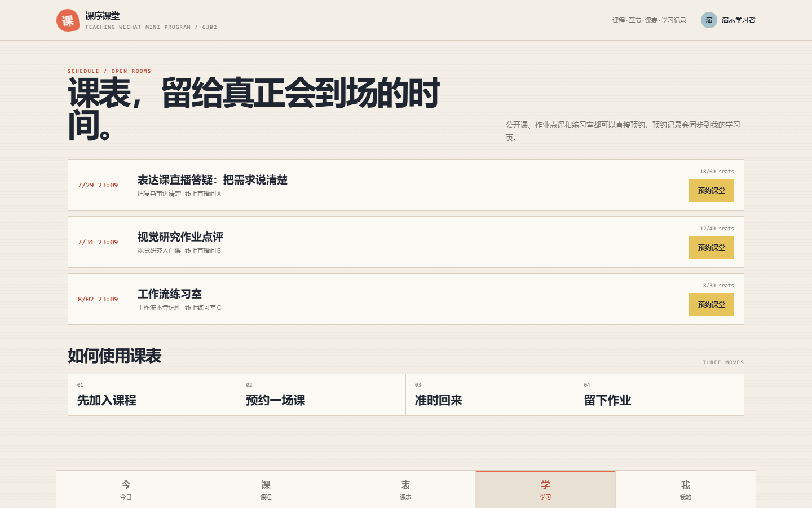Book 预约课堂 for 表达课直播答疑

pyautogui.click(x=711, y=190)
